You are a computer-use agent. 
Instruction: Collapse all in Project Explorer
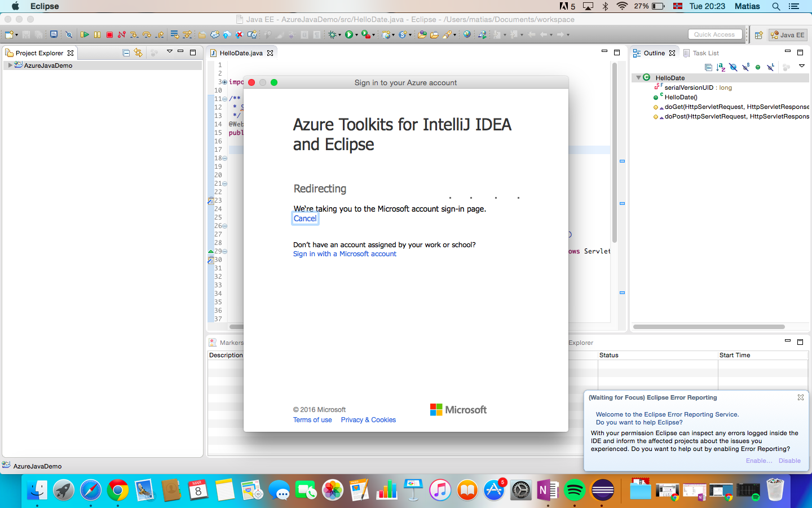tap(126, 52)
